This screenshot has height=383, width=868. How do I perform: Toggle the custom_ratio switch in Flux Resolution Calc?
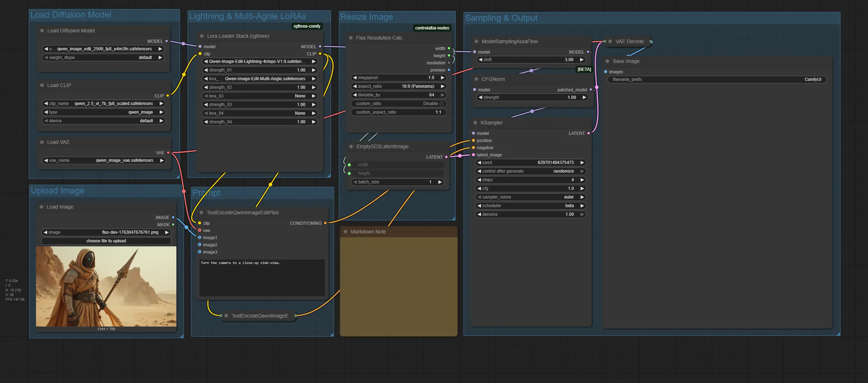click(441, 104)
